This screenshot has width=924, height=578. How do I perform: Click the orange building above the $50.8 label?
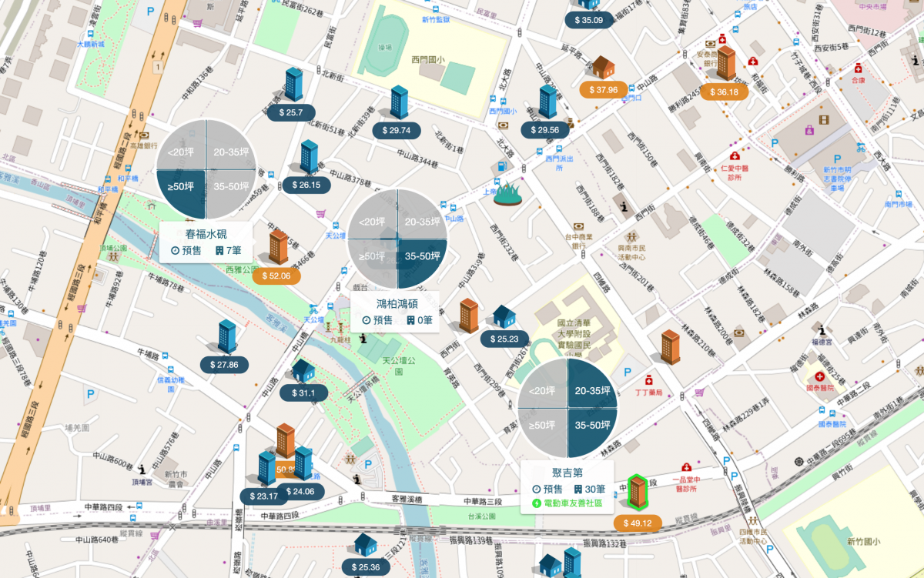click(286, 440)
